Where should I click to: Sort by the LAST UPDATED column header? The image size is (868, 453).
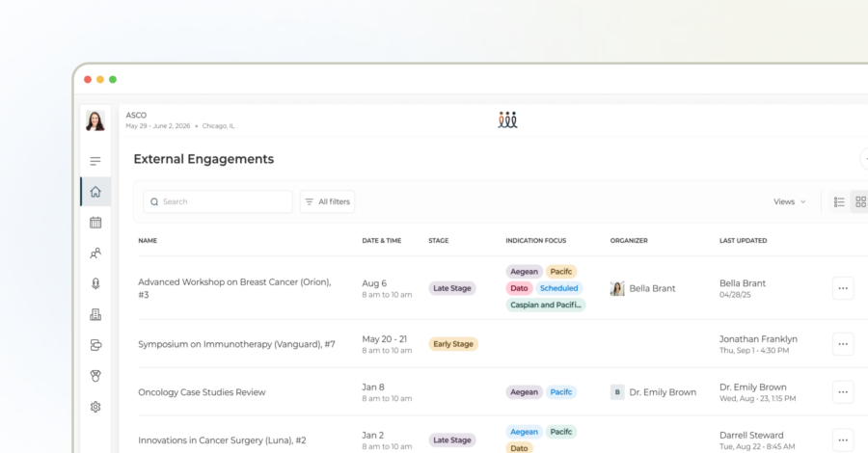(743, 241)
